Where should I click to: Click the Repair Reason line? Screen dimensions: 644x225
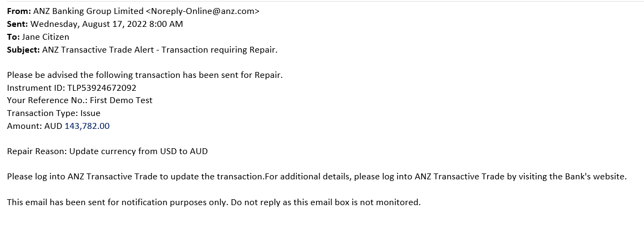click(107, 151)
